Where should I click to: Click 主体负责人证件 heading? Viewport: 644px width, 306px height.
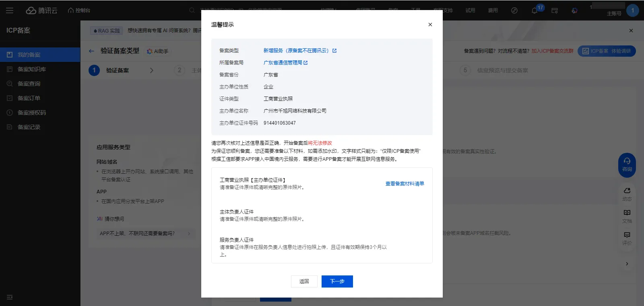[237, 212]
